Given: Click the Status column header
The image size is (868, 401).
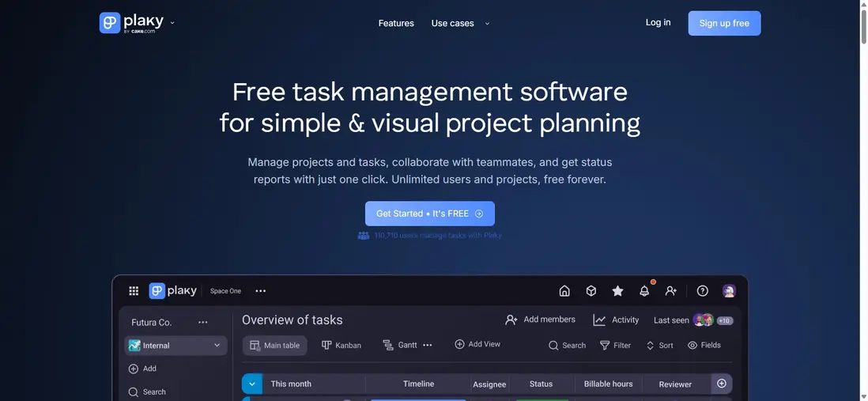Looking at the screenshot, I should pos(541,384).
